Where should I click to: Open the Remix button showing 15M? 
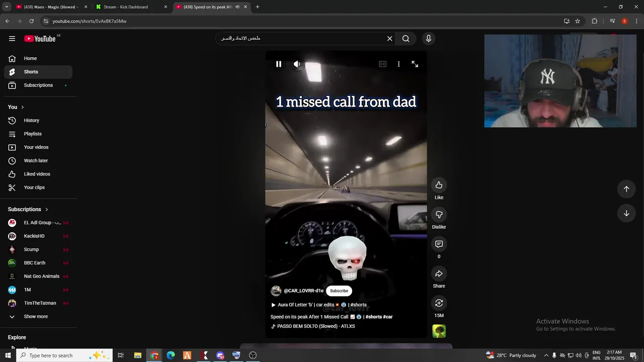[439, 303]
